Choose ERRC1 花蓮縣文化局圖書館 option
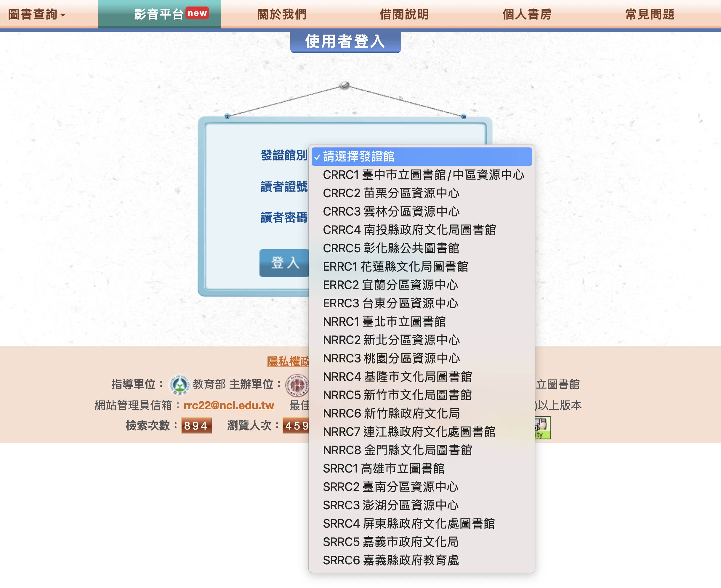 (395, 266)
